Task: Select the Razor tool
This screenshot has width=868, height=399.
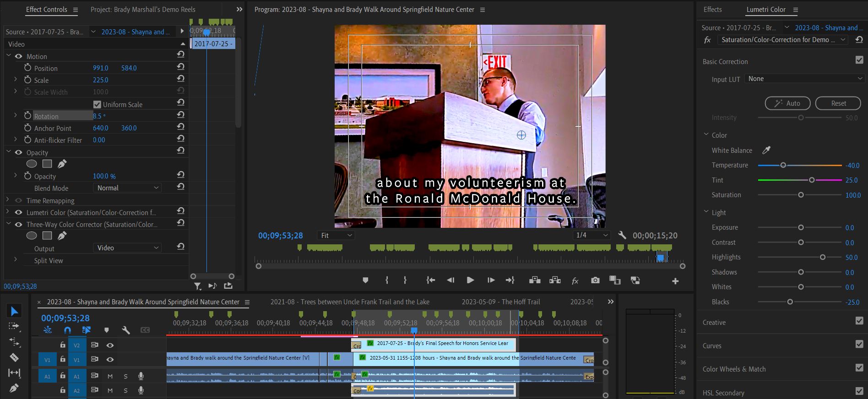Action: tap(14, 357)
